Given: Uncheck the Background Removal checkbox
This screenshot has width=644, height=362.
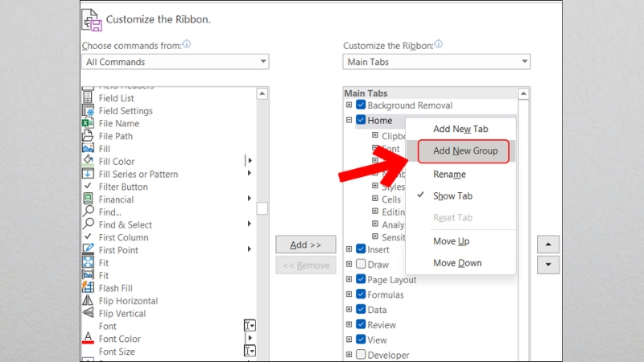Looking at the screenshot, I should 361,105.
